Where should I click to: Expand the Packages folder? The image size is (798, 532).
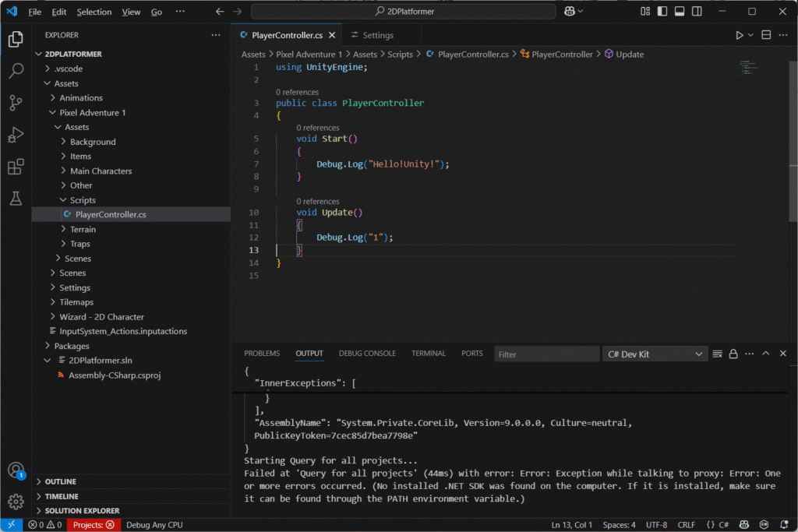pos(131,346)
